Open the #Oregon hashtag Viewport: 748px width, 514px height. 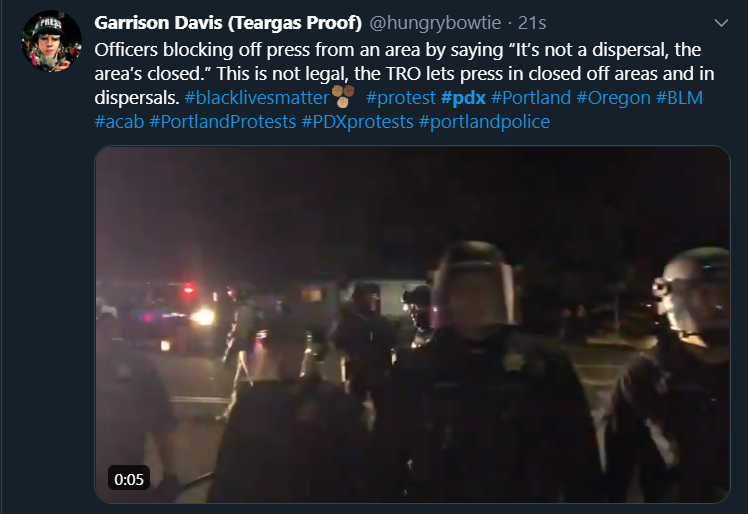tap(613, 97)
